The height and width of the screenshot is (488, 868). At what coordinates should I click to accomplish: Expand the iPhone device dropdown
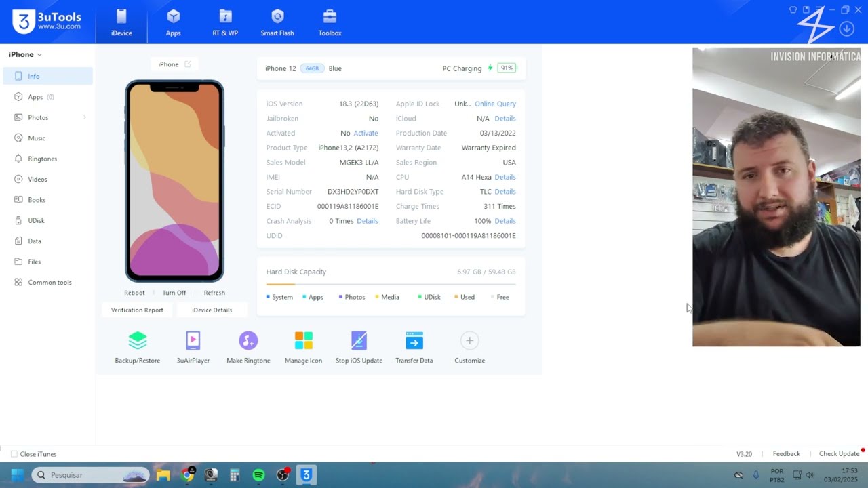[x=39, y=54]
